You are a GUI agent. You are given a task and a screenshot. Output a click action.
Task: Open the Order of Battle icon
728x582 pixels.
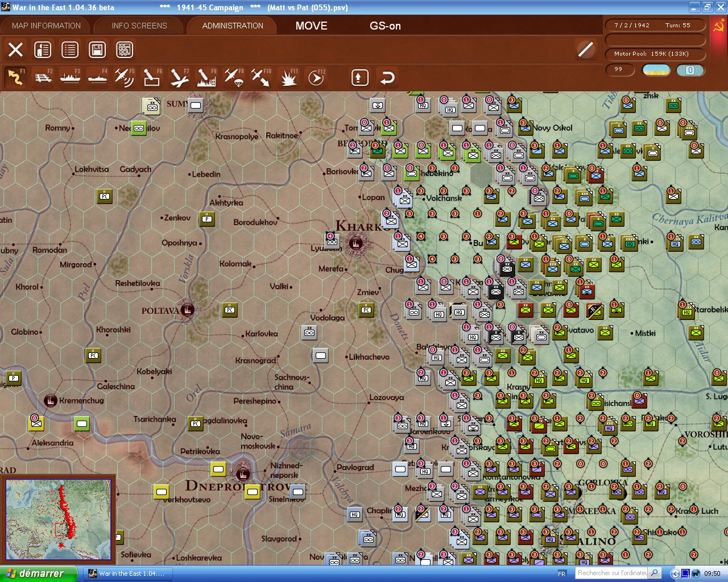[x=43, y=50]
